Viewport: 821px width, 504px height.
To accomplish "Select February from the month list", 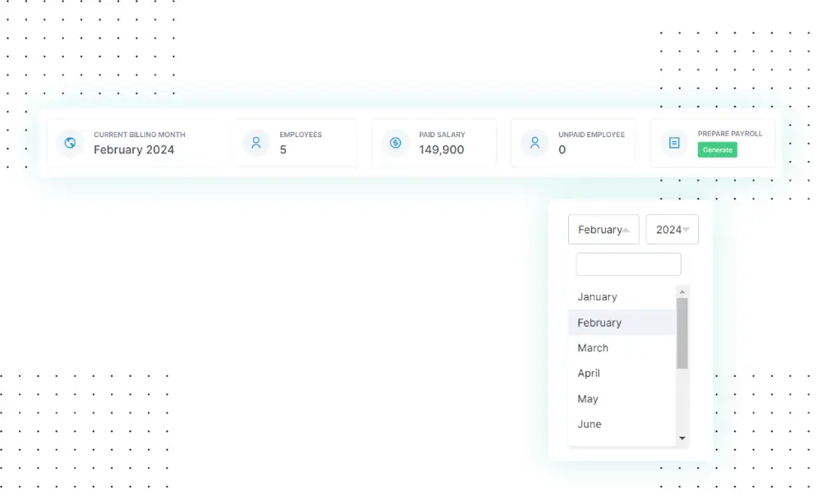I will [x=599, y=323].
